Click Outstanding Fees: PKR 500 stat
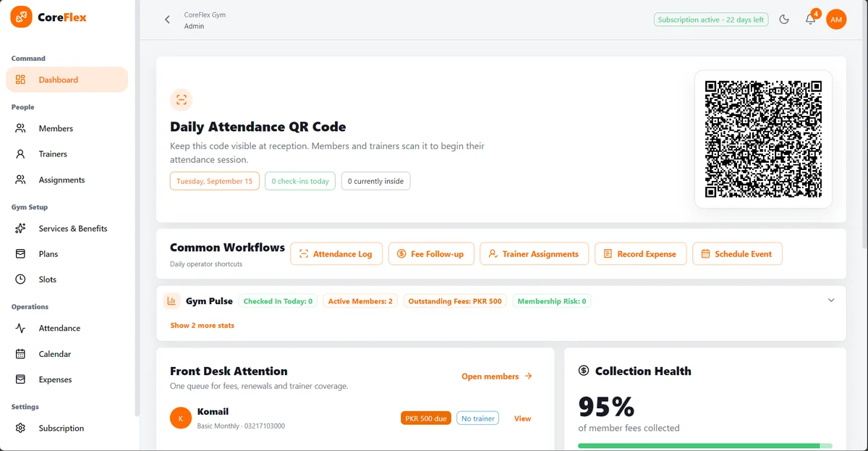This screenshot has width=868, height=451. pyautogui.click(x=455, y=301)
